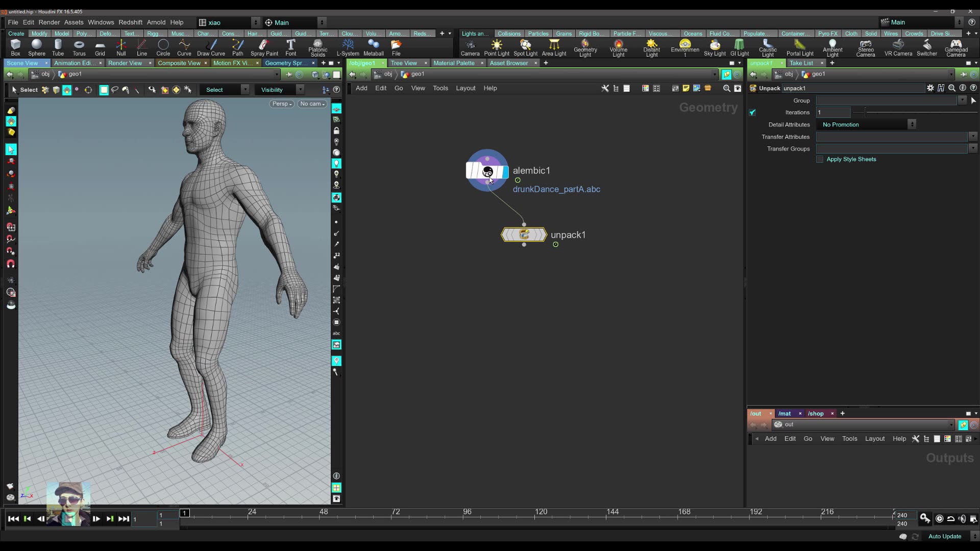Create a Sphere from the shelf
The image size is (980, 551).
coord(36,47)
